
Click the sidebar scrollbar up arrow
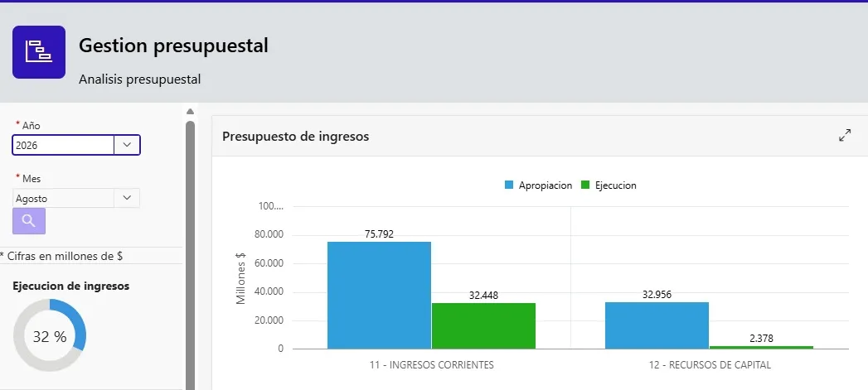coord(190,111)
